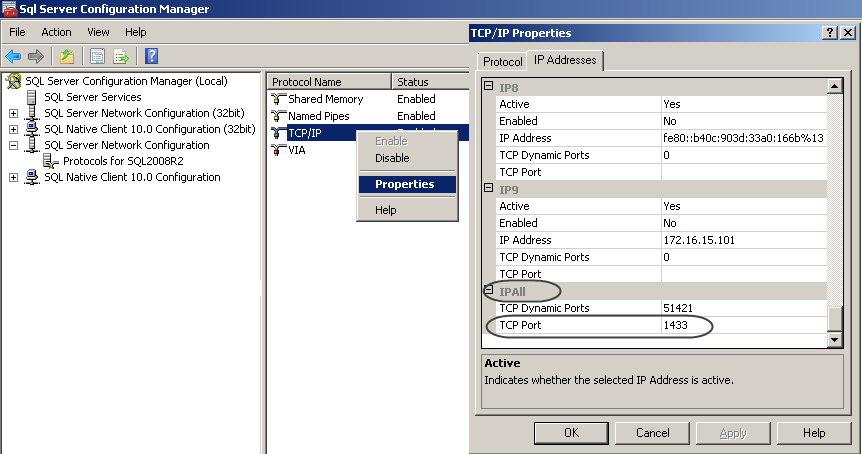The image size is (862, 454).
Task: Expand SQL Server Network Configuration (32bit) node
Action: click(x=13, y=114)
